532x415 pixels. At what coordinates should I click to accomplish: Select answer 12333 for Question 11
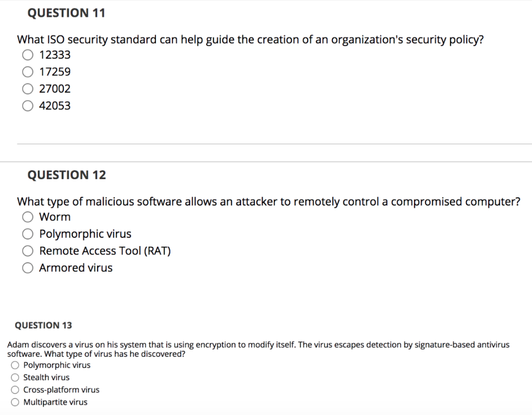[x=28, y=55]
